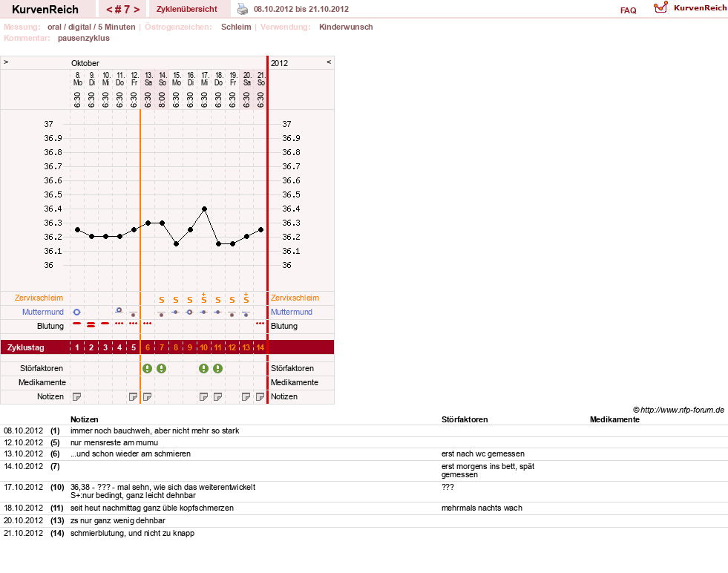The image size is (728, 573).
Task: Click the Blutung marker on day 1
Action: (x=77, y=323)
